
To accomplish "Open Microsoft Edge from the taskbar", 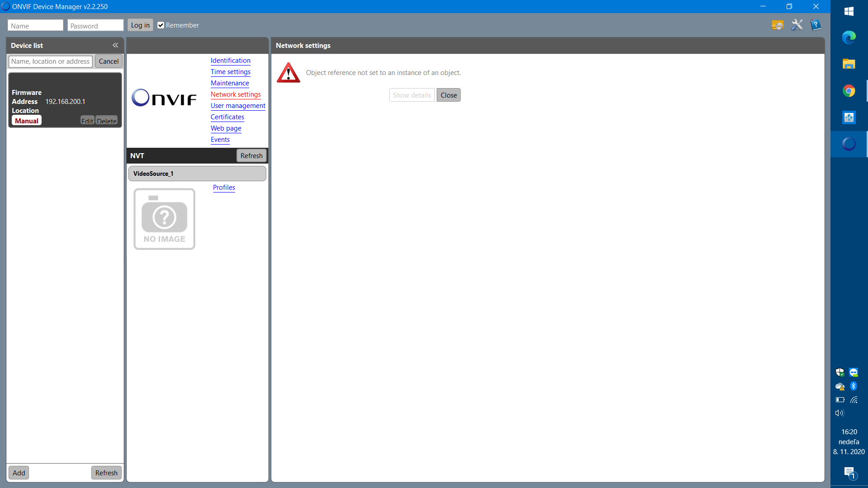I will click(x=849, y=37).
